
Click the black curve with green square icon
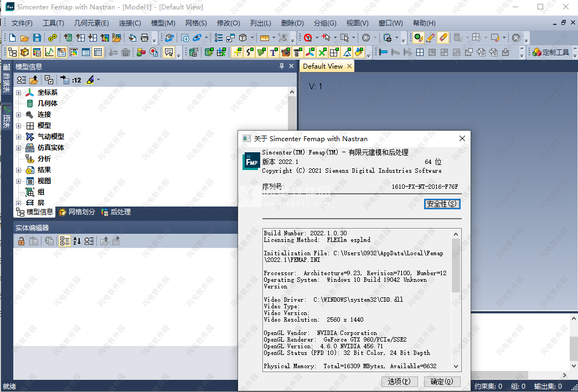250,53
